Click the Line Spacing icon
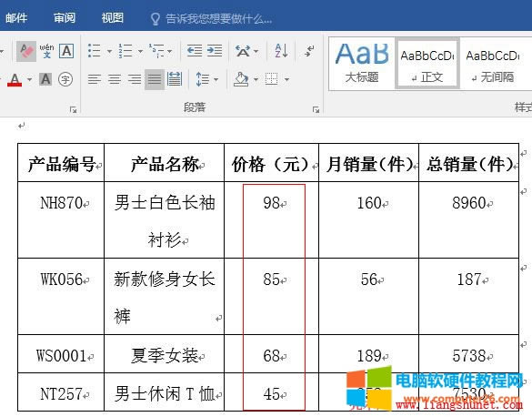This screenshot has height=417, width=532. point(203,79)
